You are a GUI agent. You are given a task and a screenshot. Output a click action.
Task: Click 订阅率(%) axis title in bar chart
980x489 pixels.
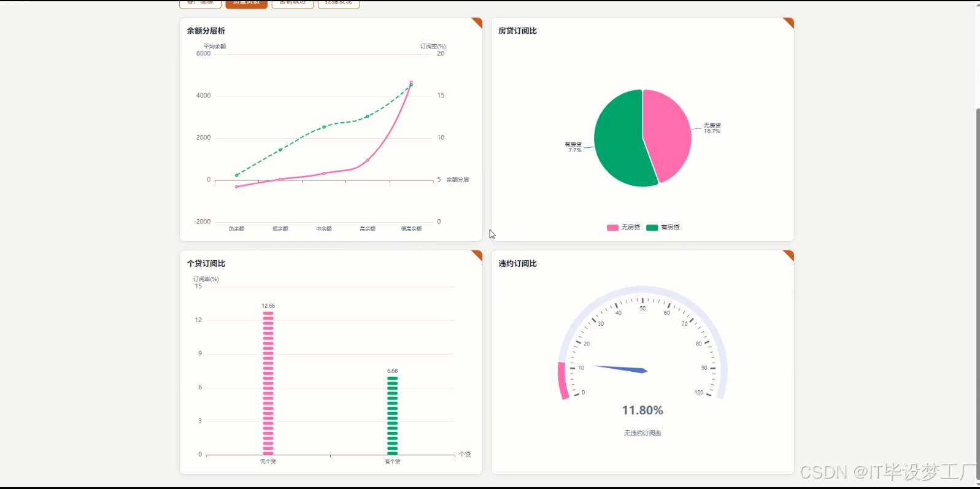pyautogui.click(x=206, y=279)
